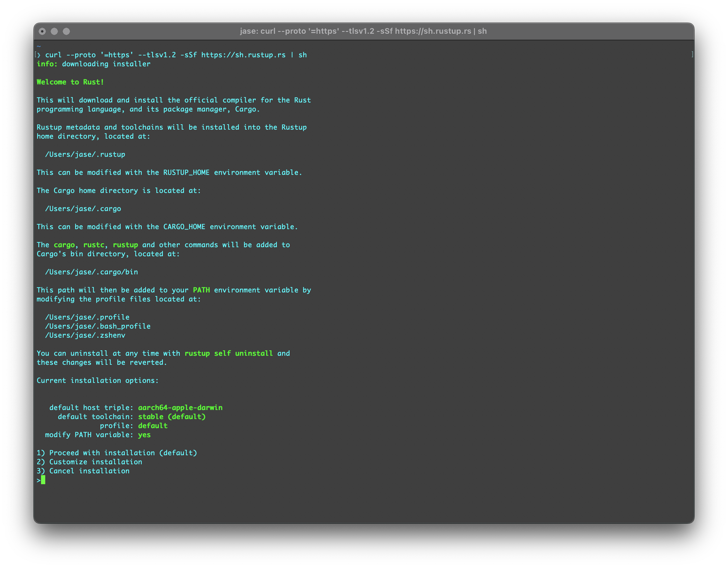Click the 'Welcome to Rust!' heading
Screen dimensions: 728x568
(70, 82)
